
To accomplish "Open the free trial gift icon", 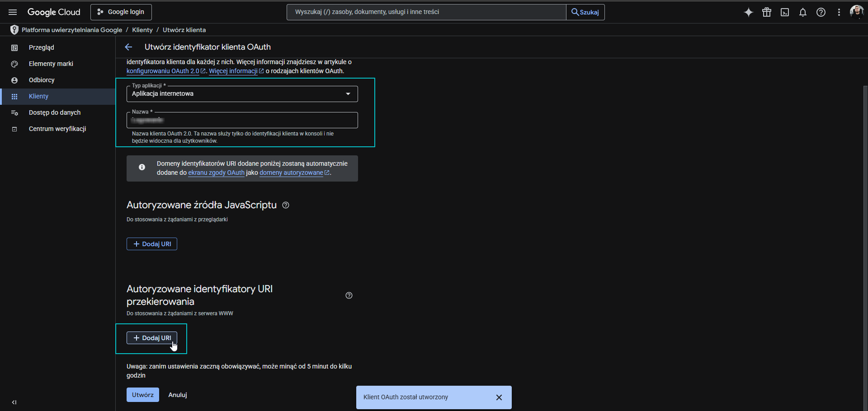I will 767,12.
